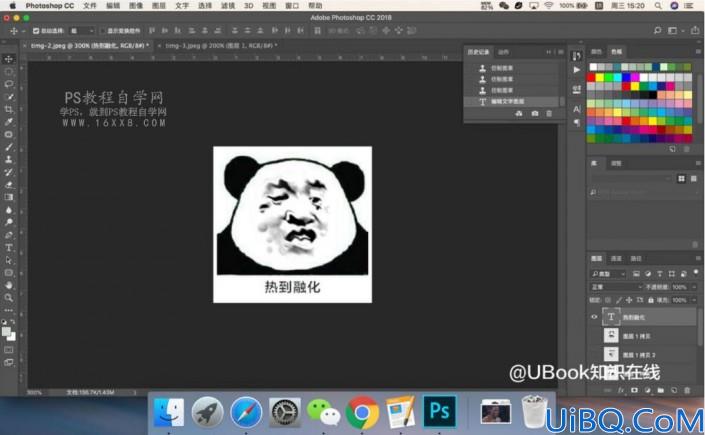Open the Layers panel flyout menu
This screenshot has height=435, width=705.
(x=698, y=259)
